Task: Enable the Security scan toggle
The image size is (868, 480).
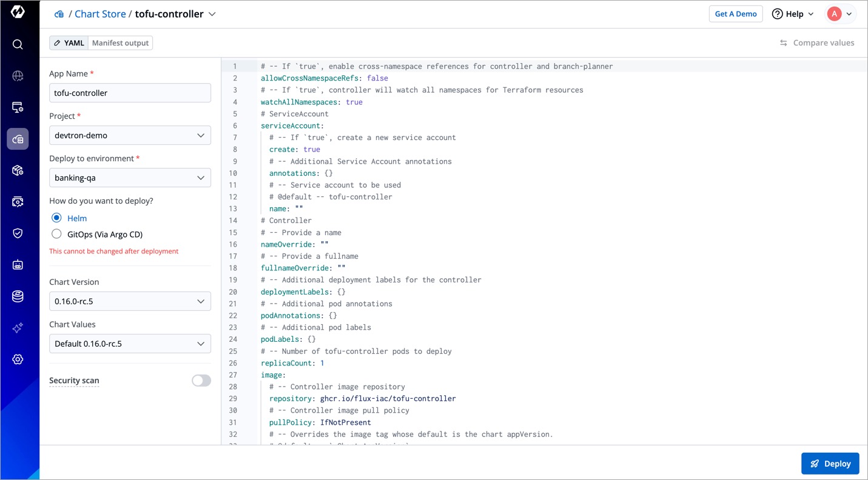Action: pos(201,381)
